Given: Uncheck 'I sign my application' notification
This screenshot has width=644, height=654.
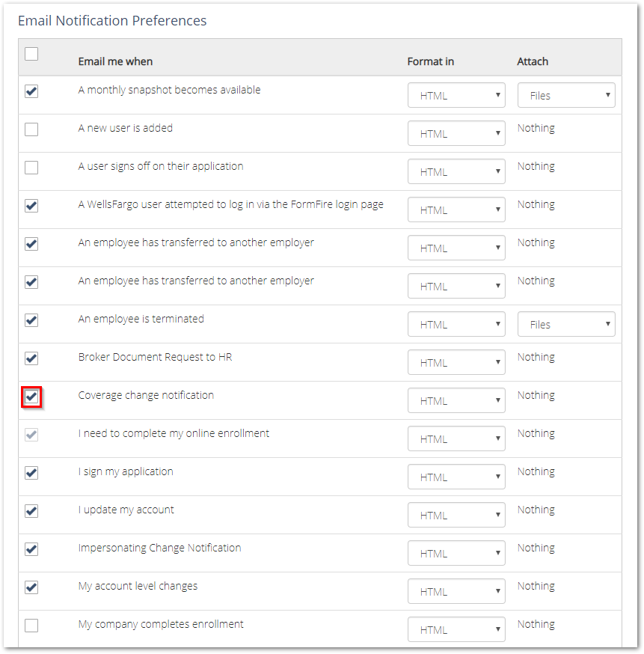Looking at the screenshot, I should point(31,473).
